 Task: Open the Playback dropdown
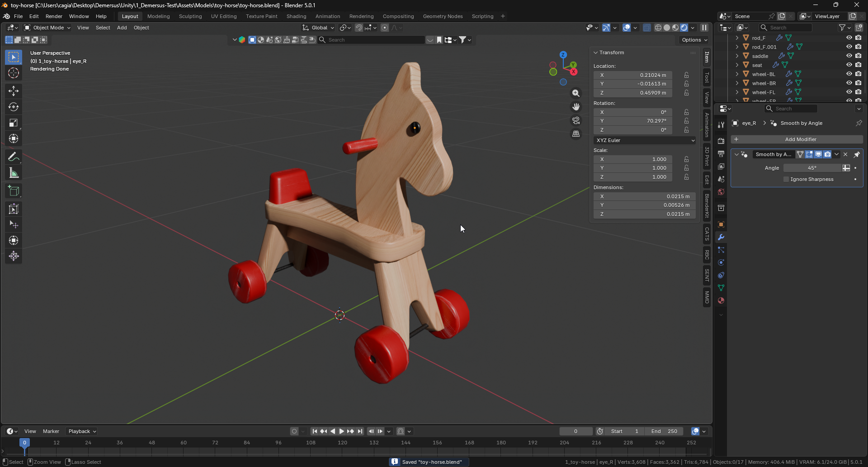pos(82,431)
